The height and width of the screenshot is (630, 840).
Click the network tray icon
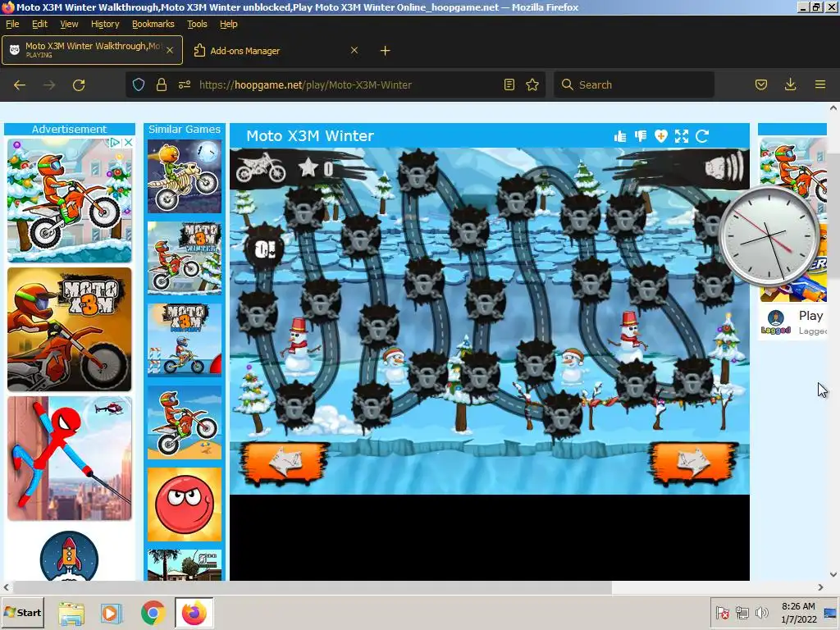coord(742,612)
